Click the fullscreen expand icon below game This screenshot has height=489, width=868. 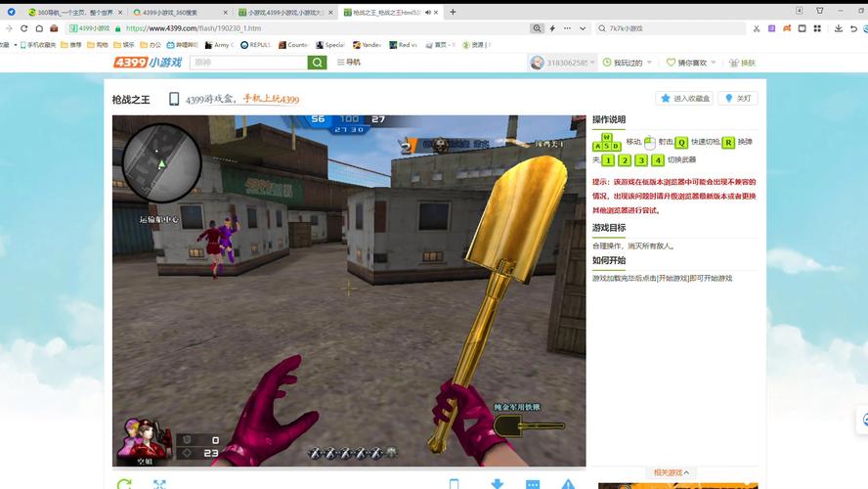point(159,484)
